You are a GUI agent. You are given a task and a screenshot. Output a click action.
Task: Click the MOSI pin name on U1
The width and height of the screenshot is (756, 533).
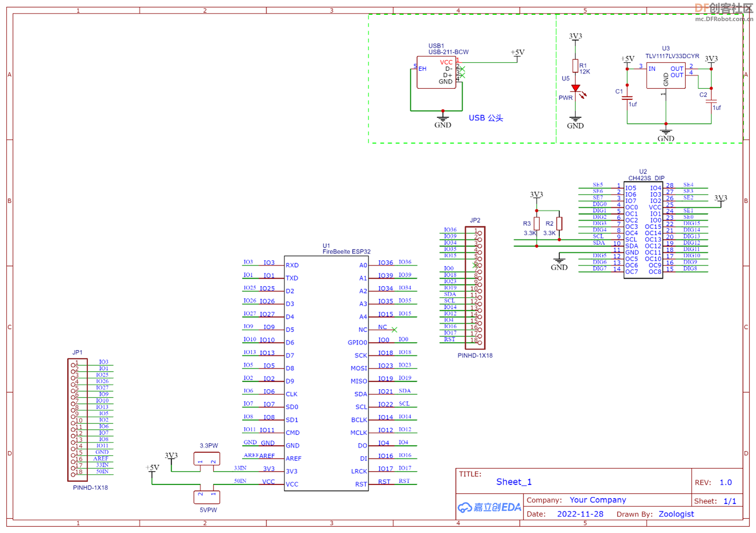click(x=358, y=368)
